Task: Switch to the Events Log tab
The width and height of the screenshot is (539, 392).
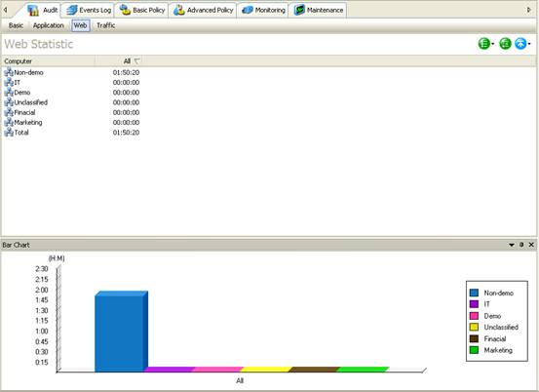Action: 89,11
